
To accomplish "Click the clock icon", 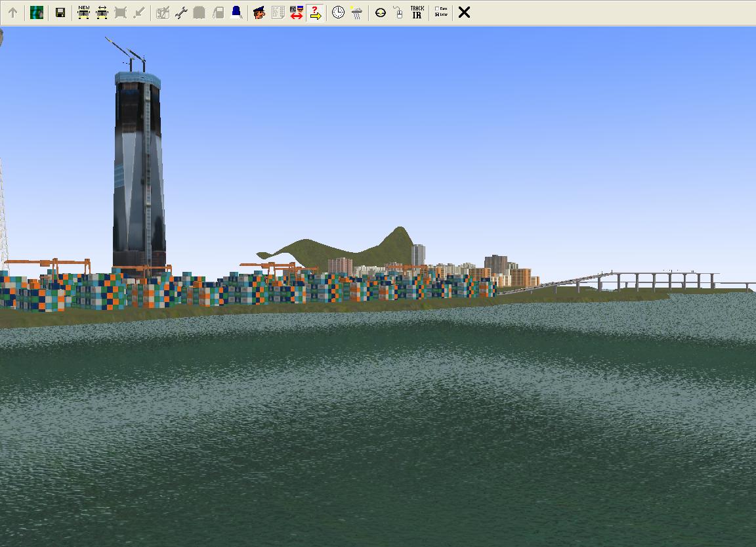I will click(x=339, y=12).
